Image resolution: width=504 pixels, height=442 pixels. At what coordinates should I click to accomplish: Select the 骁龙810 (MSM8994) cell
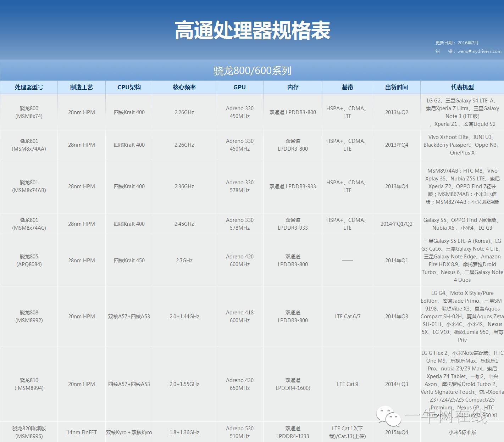tap(29, 384)
